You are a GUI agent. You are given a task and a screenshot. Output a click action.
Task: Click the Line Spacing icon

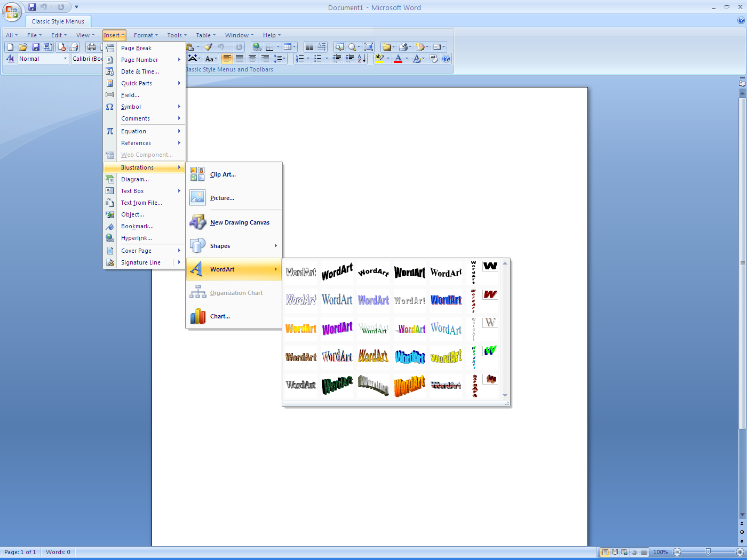[x=278, y=59]
